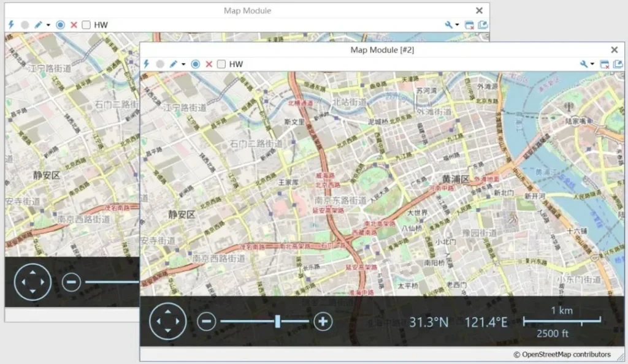Click the wrench settings icon in Map Module #2
Viewport: 628px width, 364px height.
tap(583, 64)
